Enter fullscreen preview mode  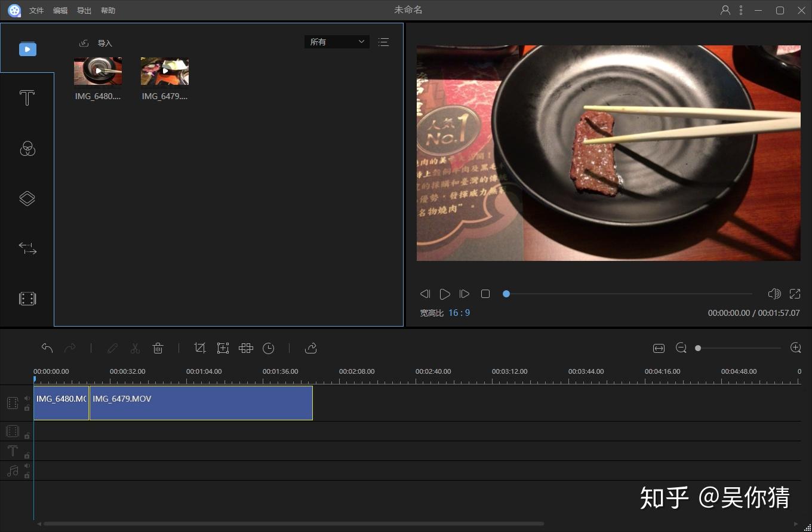click(795, 294)
